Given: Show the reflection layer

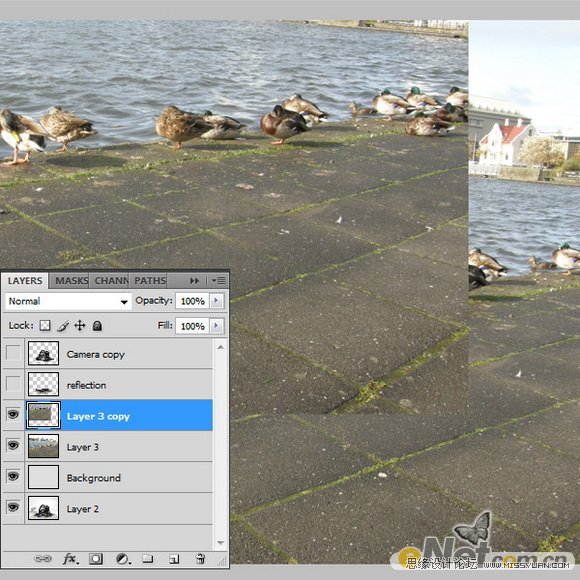Looking at the screenshot, I should coord(13,384).
